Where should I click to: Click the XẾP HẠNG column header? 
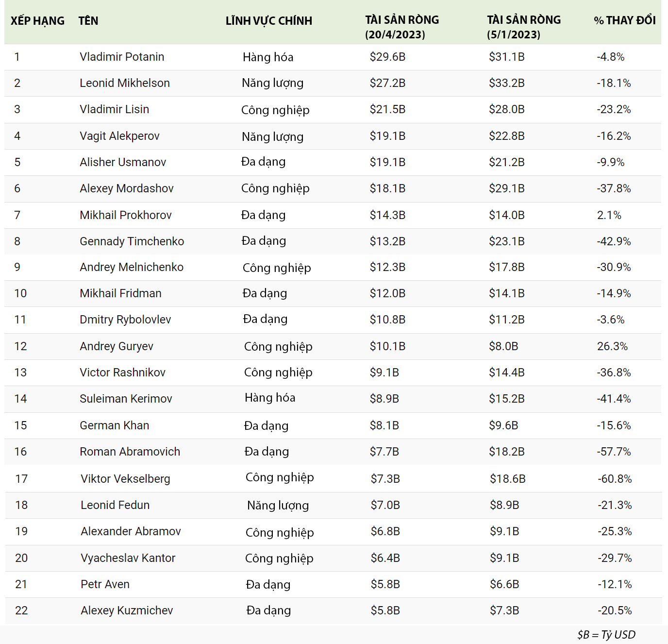coord(37,21)
